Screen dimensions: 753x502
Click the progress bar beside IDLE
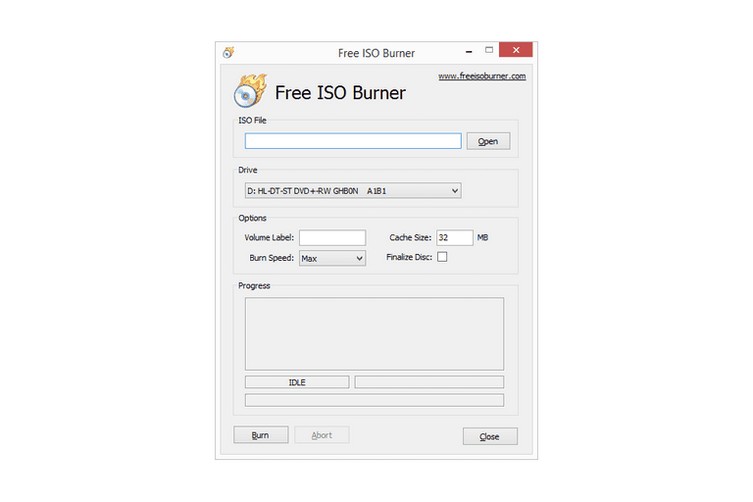[x=429, y=382]
